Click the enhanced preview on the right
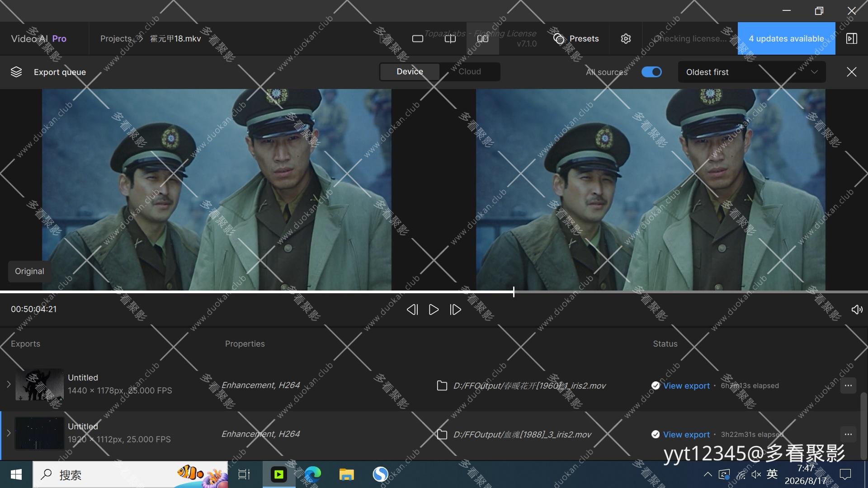The image size is (868, 488). pos(651,190)
